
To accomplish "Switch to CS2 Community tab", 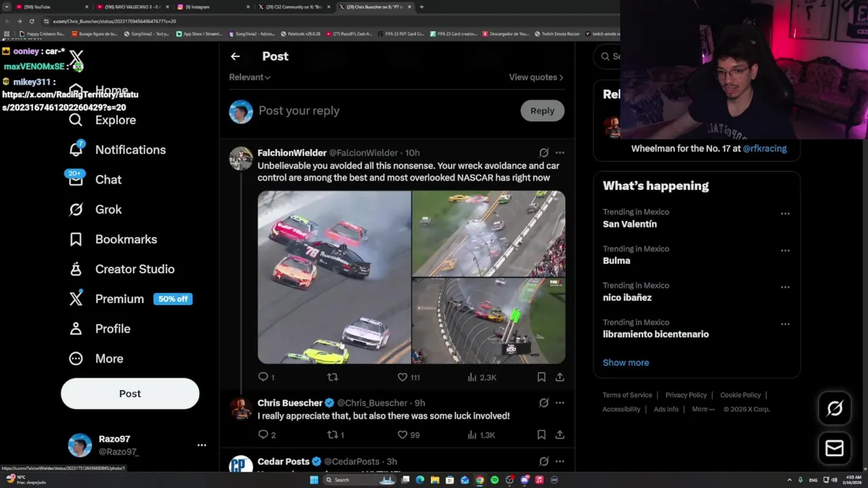I will 293,7.
